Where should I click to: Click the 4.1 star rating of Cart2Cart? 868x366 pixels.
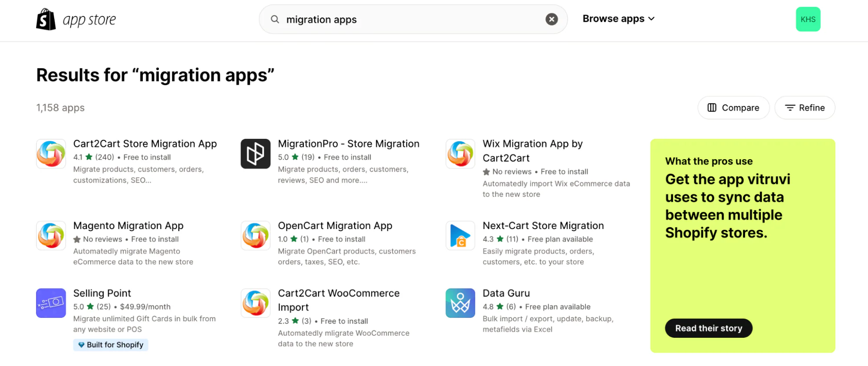[x=93, y=157]
